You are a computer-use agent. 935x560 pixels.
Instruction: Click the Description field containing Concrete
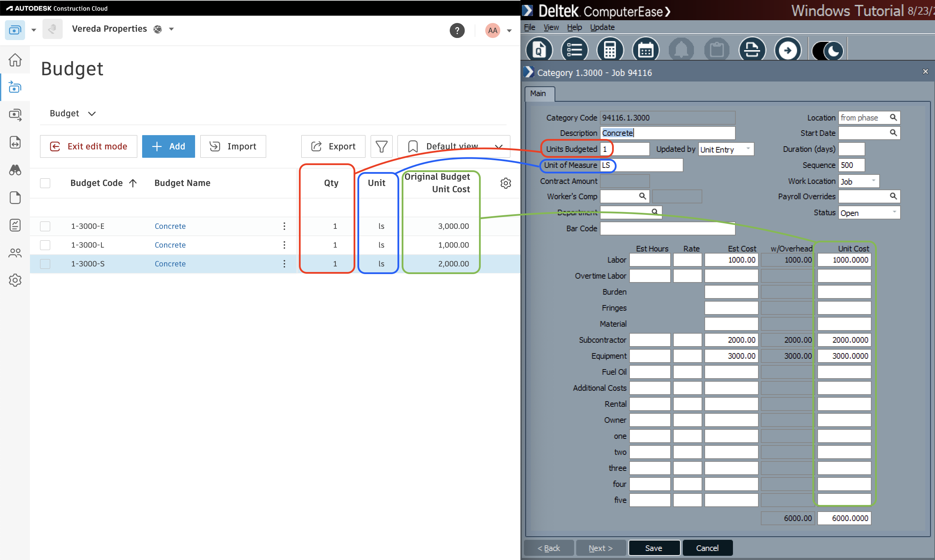pos(667,133)
